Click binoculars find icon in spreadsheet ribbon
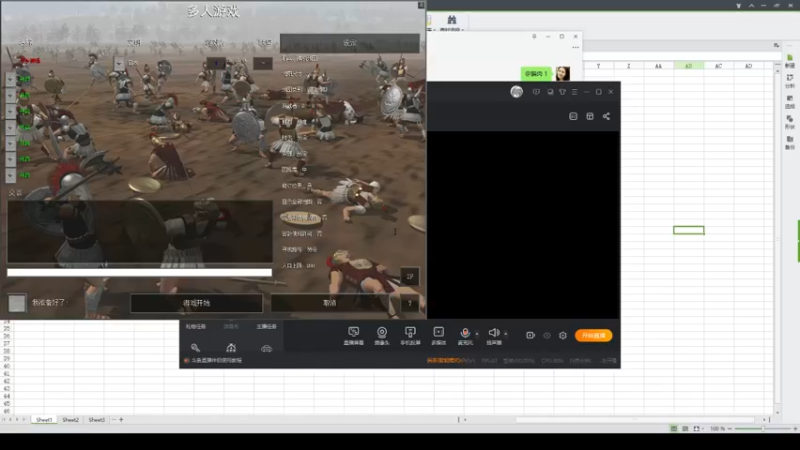This screenshot has width=800, height=450. point(452,20)
